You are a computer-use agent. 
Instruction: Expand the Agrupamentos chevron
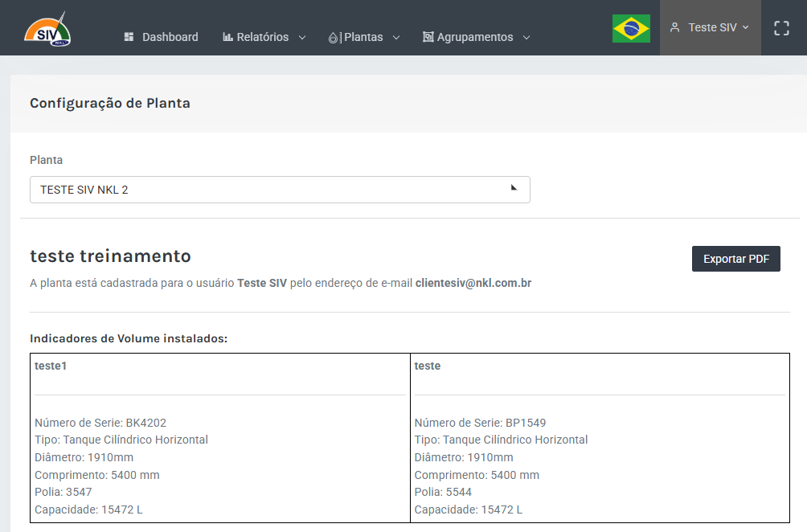click(526, 38)
